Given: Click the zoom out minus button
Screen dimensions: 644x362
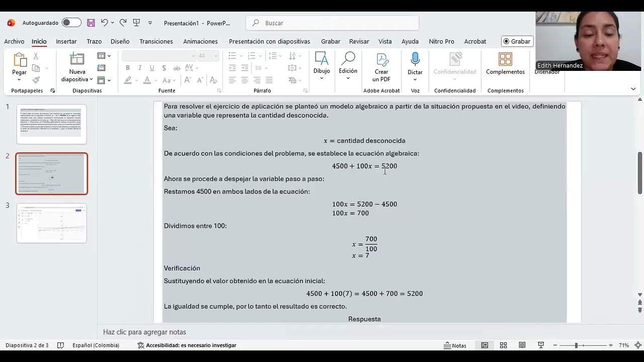Looking at the screenshot, I should point(554,345).
